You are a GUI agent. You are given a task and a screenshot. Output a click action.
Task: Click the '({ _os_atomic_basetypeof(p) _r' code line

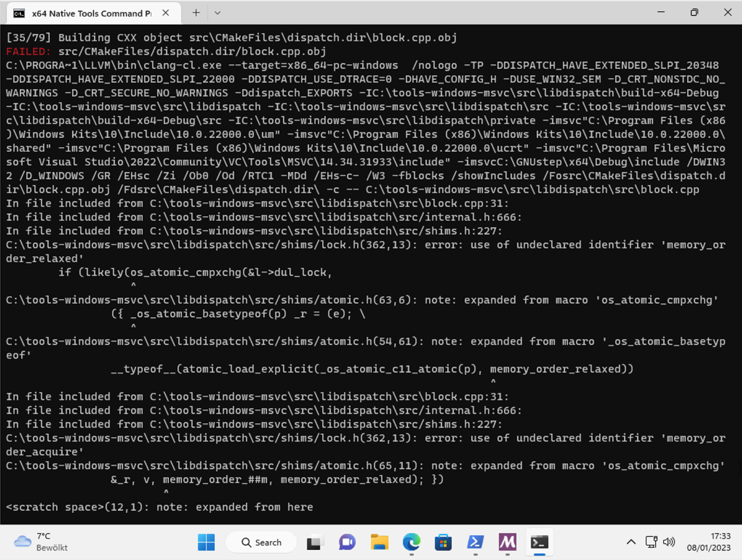[x=238, y=314]
